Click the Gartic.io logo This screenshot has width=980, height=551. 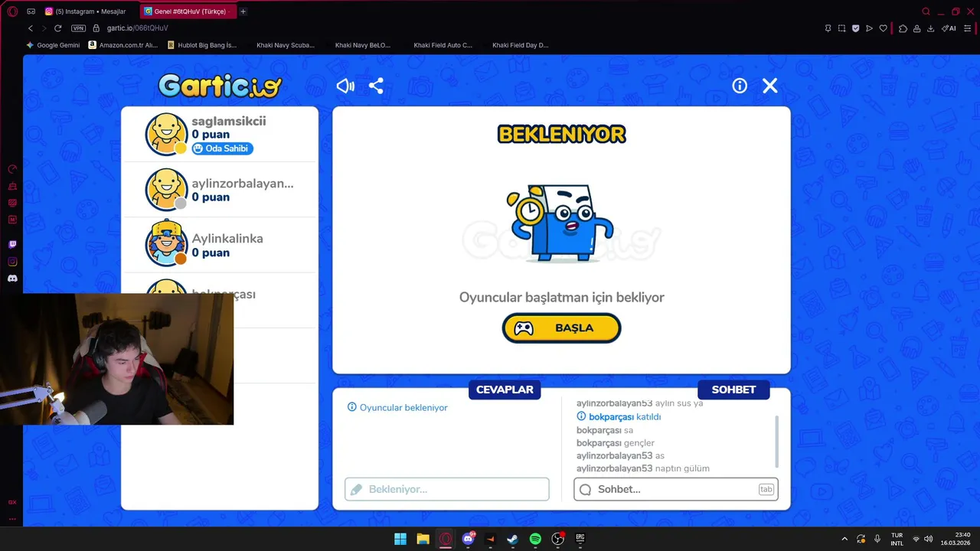coord(220,85)
